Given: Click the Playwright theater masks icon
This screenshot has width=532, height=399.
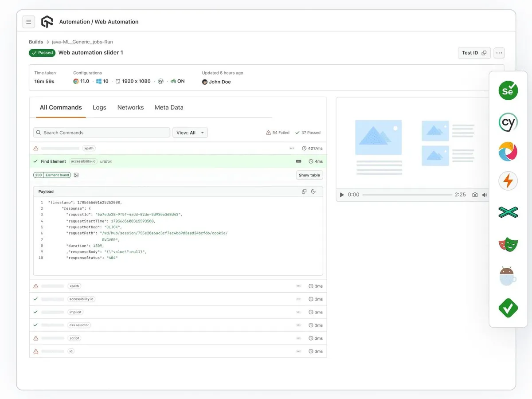Looking at the screenshot, I should pos(508,245).
